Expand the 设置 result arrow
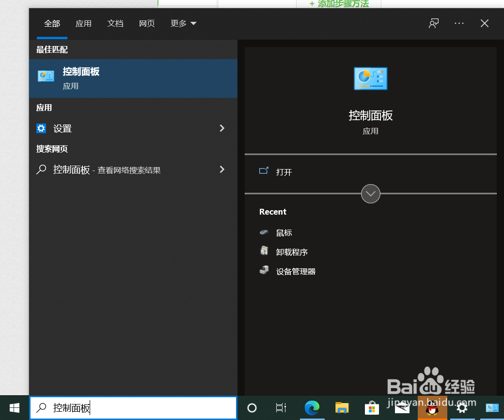 pyautogui.click(x=222, y=128)
